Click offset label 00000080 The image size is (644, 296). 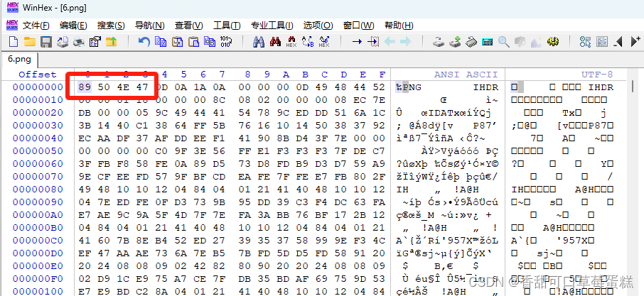[x=38, y=190]
